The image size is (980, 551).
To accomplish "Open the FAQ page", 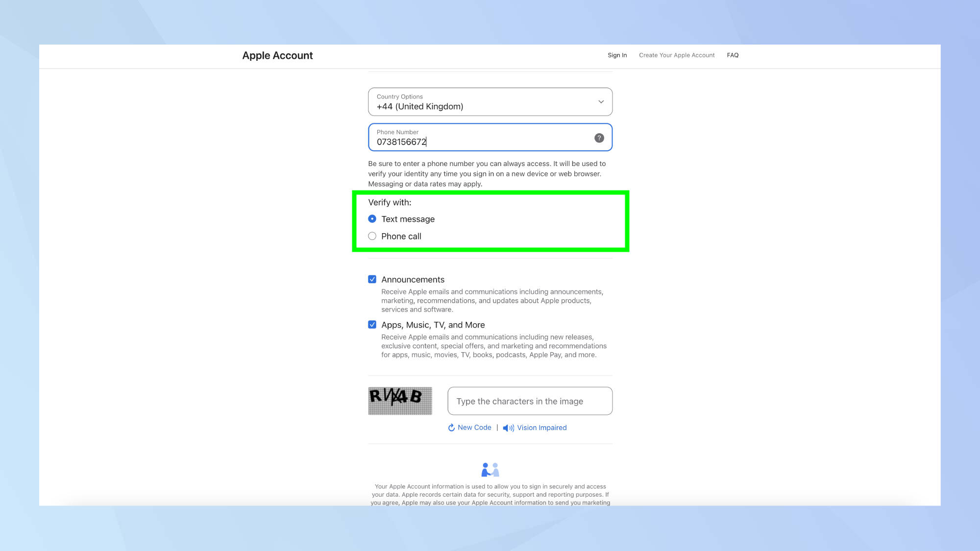I will (x=733, y=55).
